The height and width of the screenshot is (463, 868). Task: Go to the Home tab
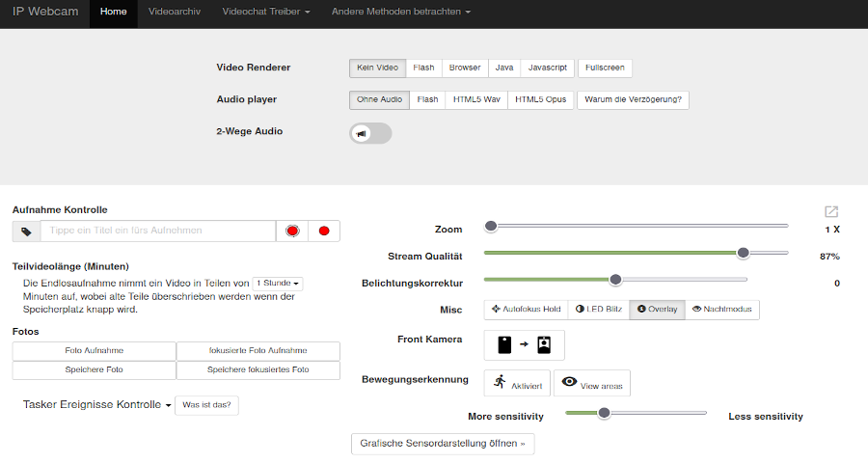(114, 12)
